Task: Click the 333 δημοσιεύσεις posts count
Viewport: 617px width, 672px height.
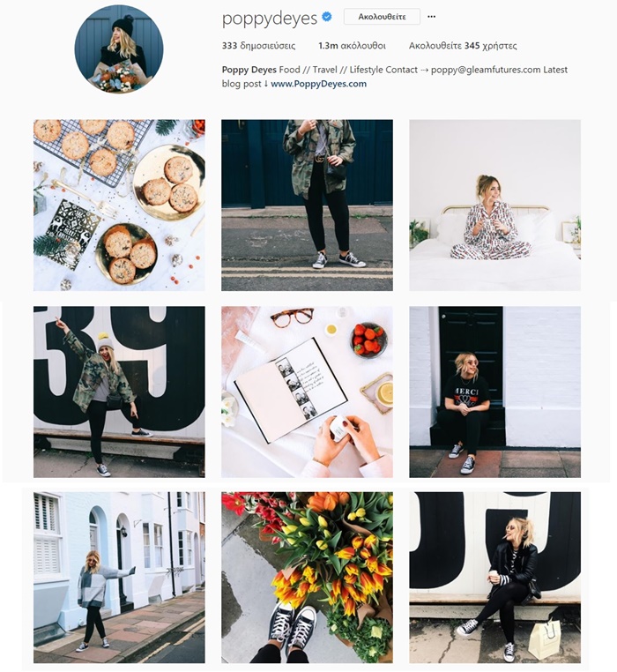Action: (258, 46)
